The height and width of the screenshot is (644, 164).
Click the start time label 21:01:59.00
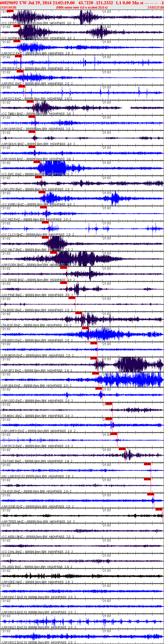pyautogui.click(x=8, y=7)
